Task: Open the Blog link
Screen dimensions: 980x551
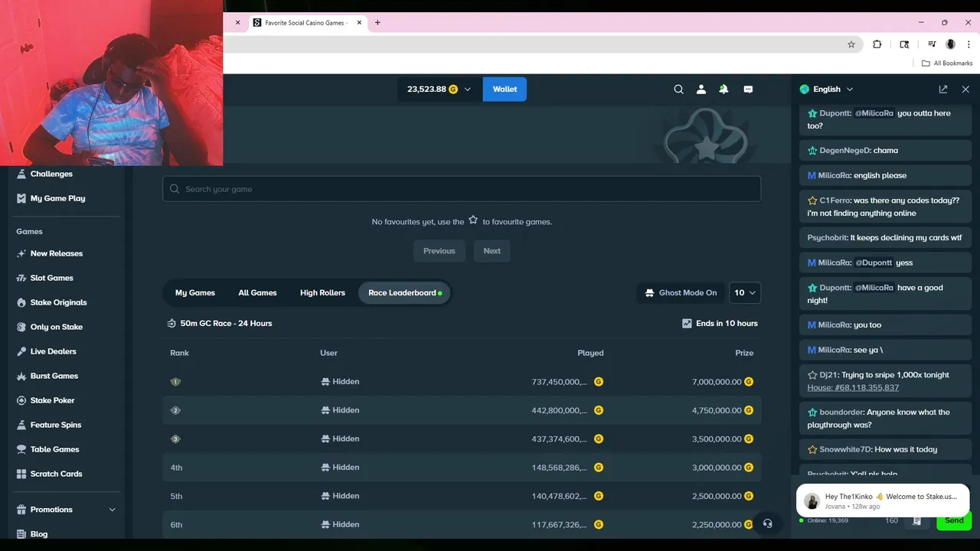Action: (x=38, y=533)
